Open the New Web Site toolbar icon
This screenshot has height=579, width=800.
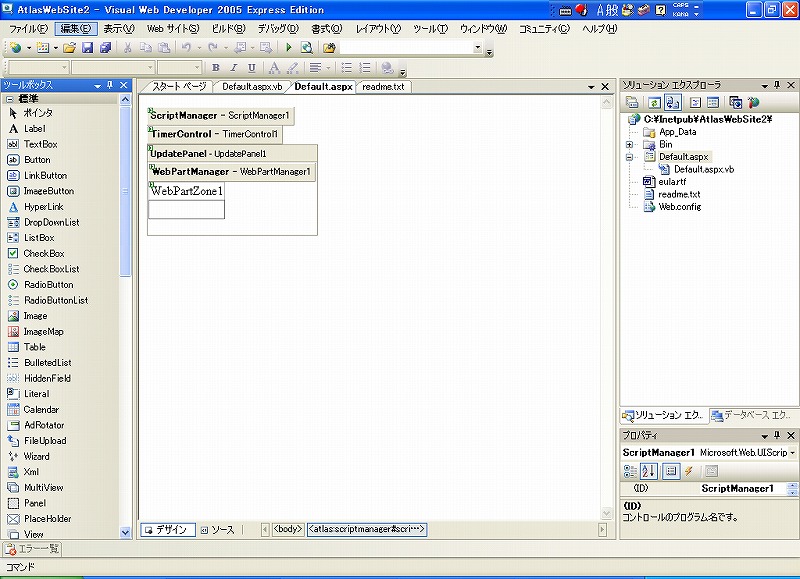point(15,48)
